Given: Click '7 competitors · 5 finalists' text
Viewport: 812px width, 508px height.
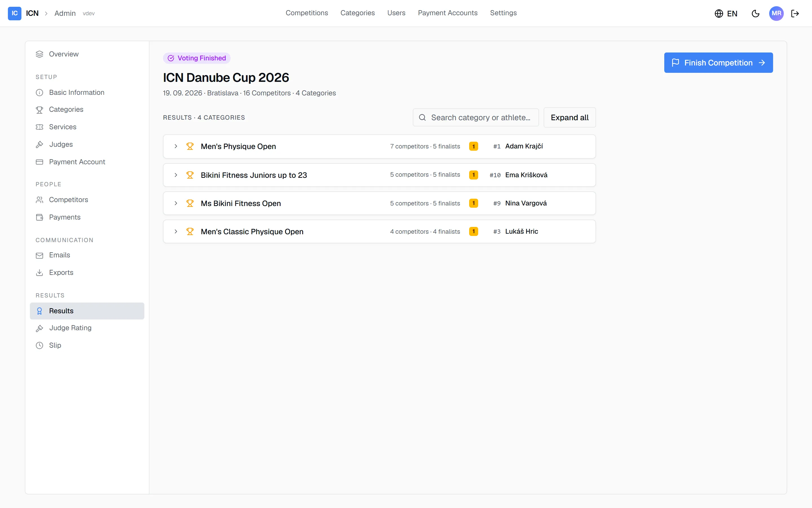Looking at the screenshot, I should [x=425, y=146].
